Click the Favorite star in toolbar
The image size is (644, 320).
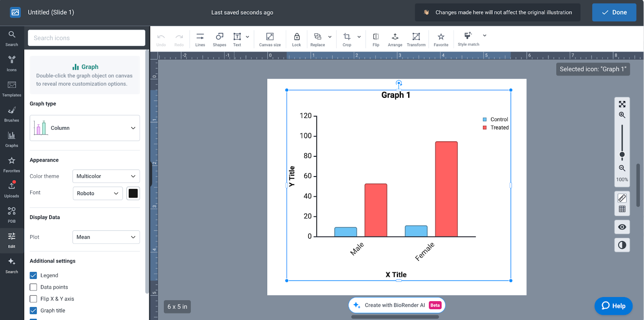pyautogui.click(x=441, y=39)
